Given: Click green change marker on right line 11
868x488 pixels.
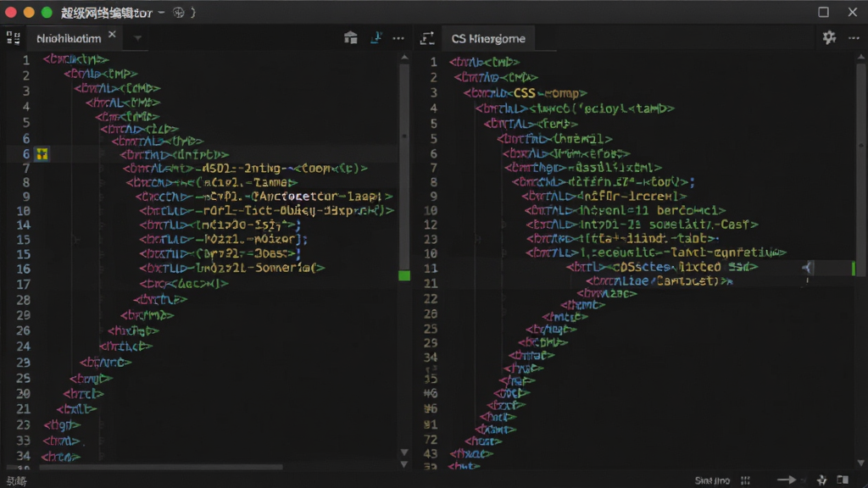Looking at the screenshot, I should pyautogui.click(x=853, y=269).
